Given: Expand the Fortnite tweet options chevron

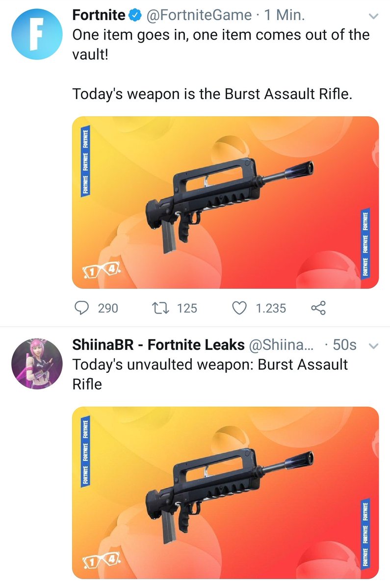Looking at the screenshot, I should coord(373,16).
